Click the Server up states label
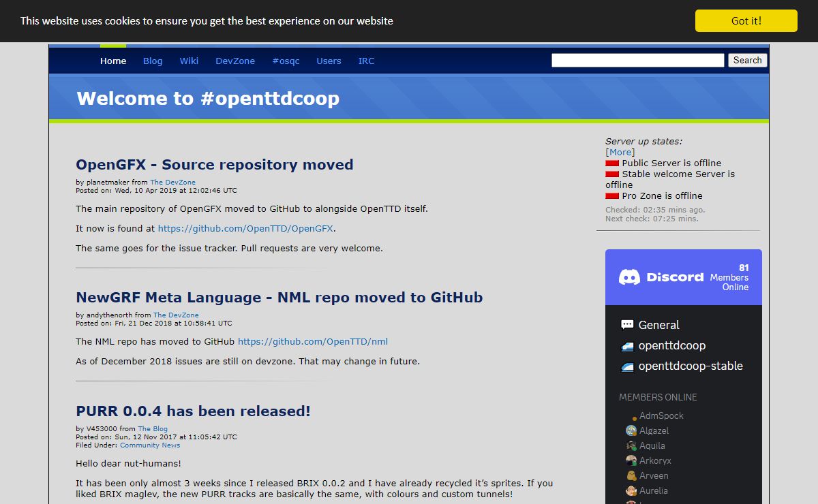818x504 pixels. pyautogui.click(x=643, y=142)
